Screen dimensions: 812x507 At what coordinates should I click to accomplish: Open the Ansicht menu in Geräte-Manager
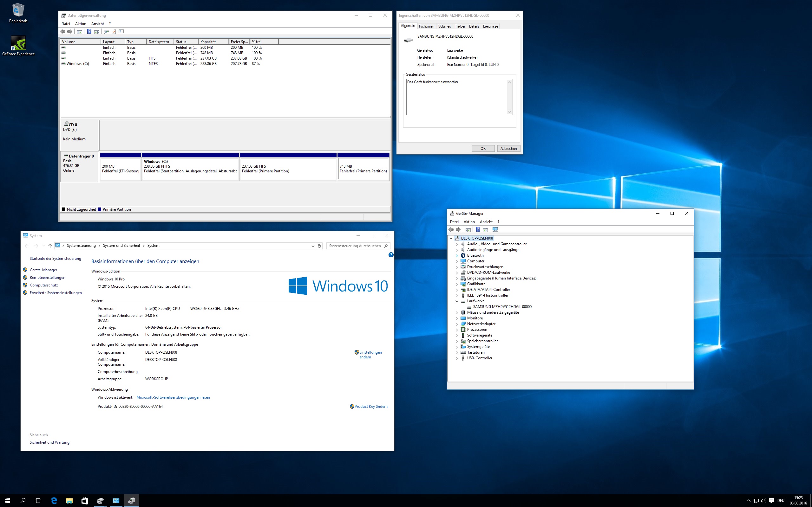pos(486,221)
